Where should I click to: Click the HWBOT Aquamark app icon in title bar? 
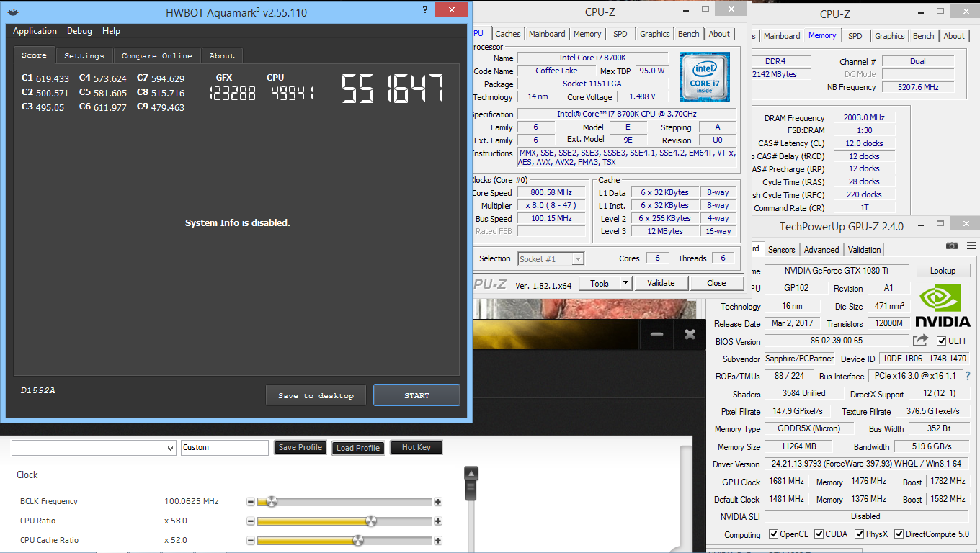[x=14, y=12]
